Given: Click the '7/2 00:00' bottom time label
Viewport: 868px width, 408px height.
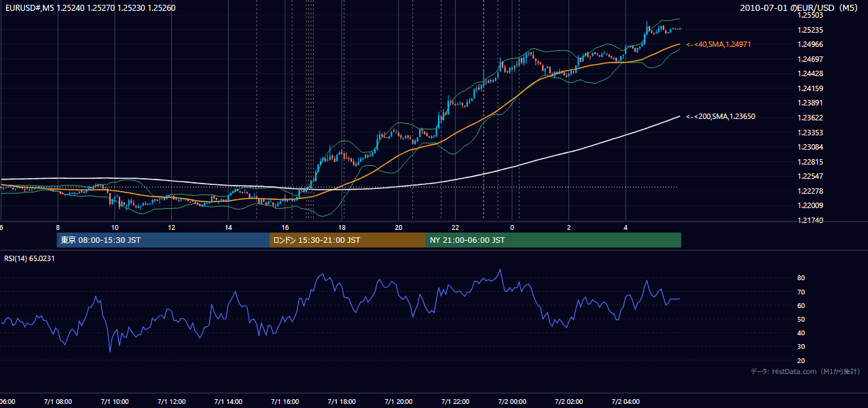Looking at the screenshot, I should tap(512, 402).
